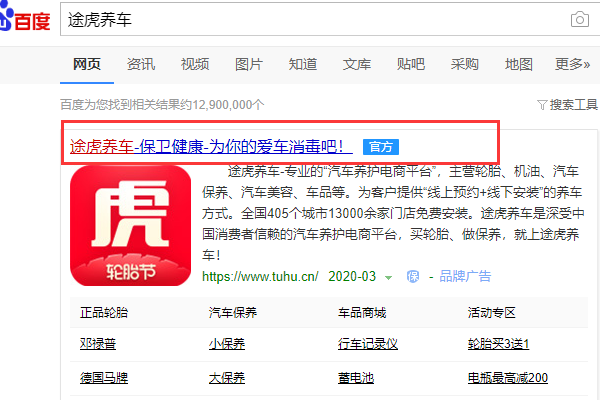Open the 图片 tab

tap(249, 65)
